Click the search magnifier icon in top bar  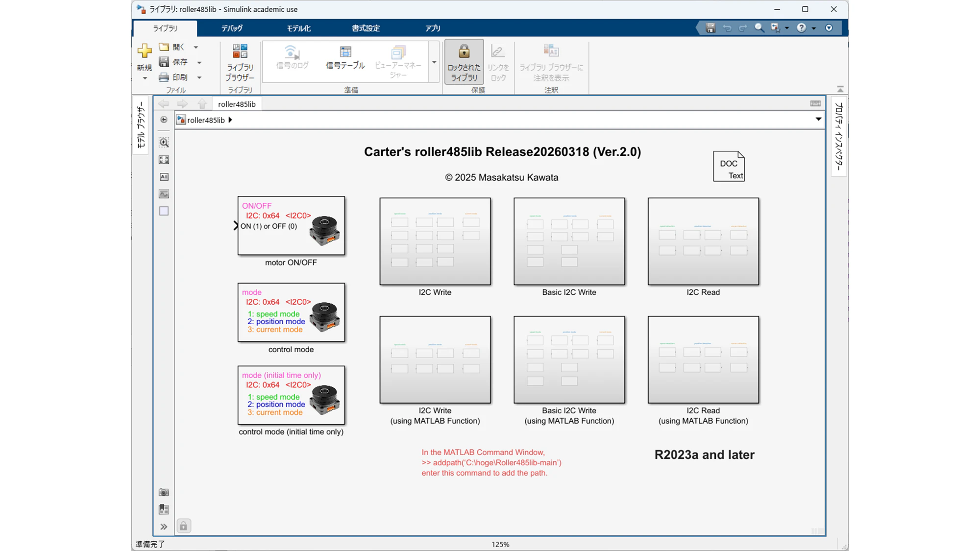[759, 28]
